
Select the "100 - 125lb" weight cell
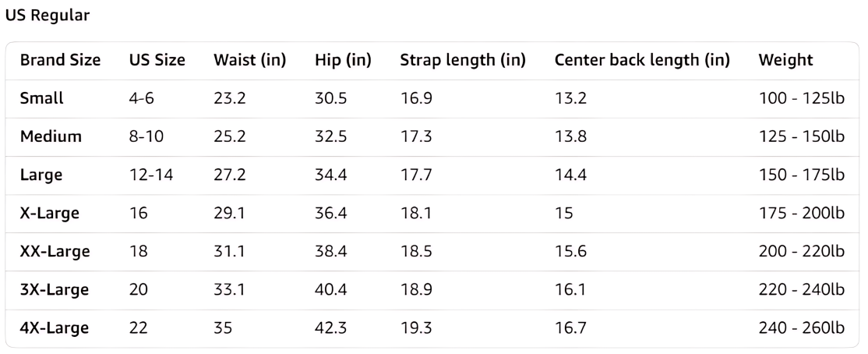point(801,98)
